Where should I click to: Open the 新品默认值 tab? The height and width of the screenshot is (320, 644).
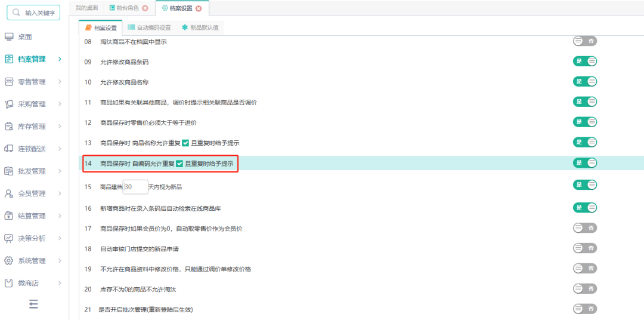(200, 28)
